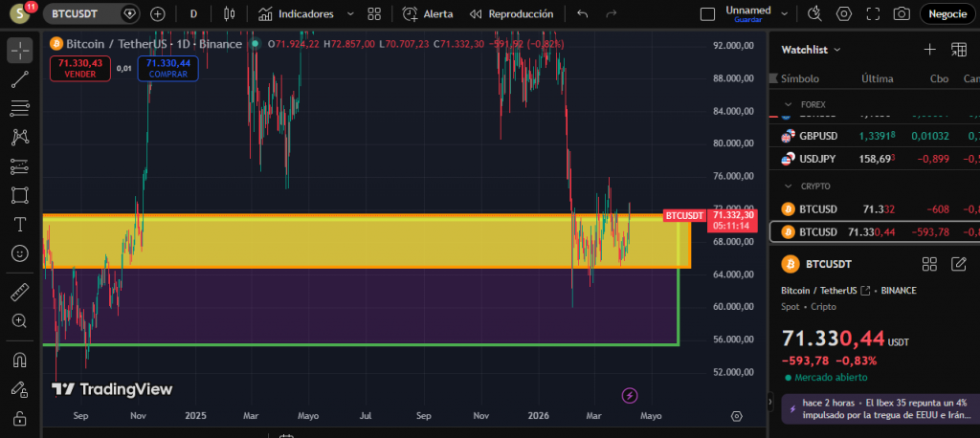The width and height of the screenshot is (980, 438).
Task: Open the emoji icons tool
Action: 20,252
